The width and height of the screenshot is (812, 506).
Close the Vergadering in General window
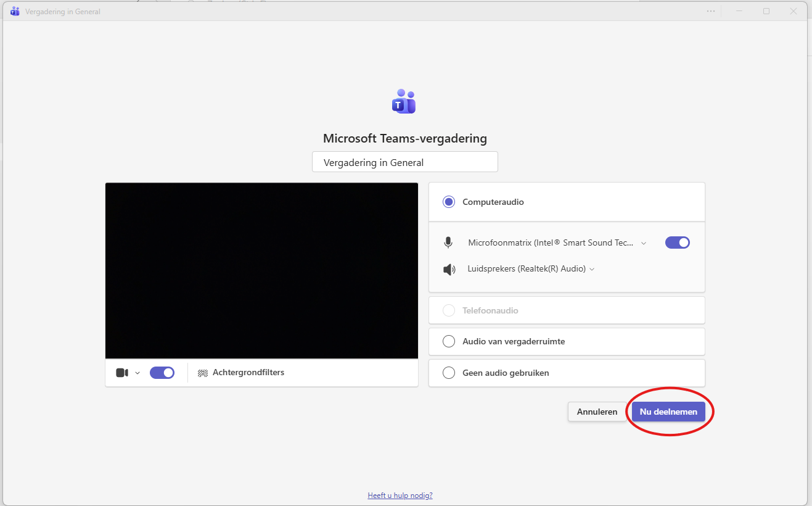(x=794, y=11)
